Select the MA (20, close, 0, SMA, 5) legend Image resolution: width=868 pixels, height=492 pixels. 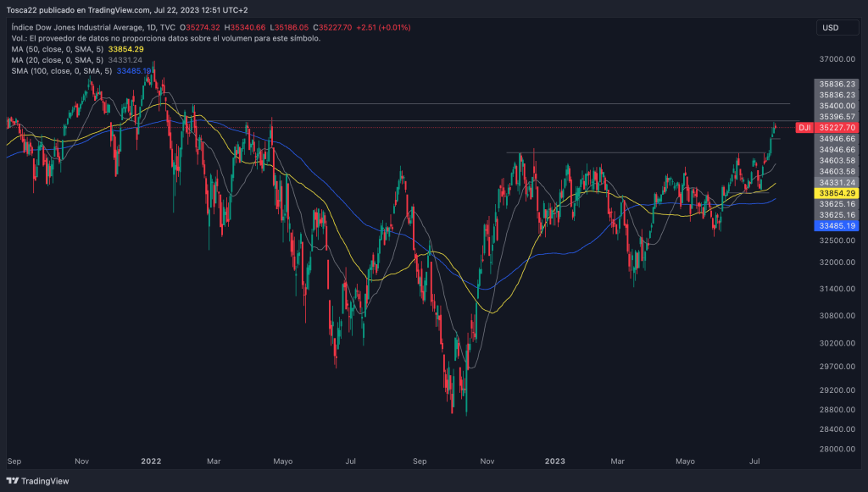58,60
